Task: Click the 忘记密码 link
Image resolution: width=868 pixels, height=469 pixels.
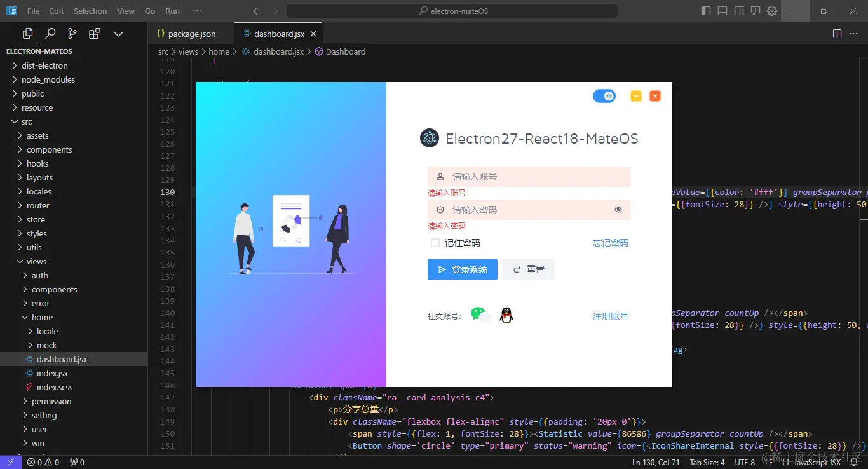Action: pyautogui.click(x=610, y=243)
